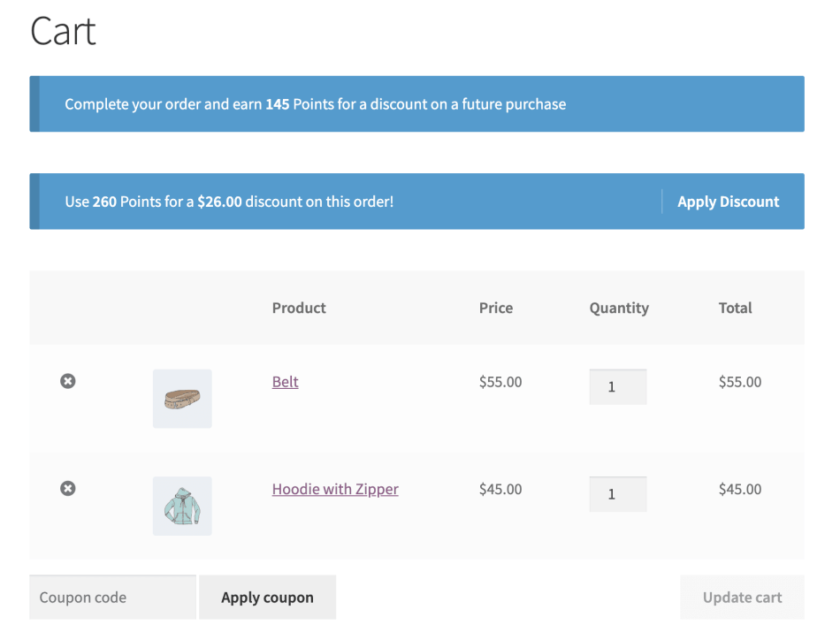
Task: Click the Belt quantity field
Action: [617, 387]
